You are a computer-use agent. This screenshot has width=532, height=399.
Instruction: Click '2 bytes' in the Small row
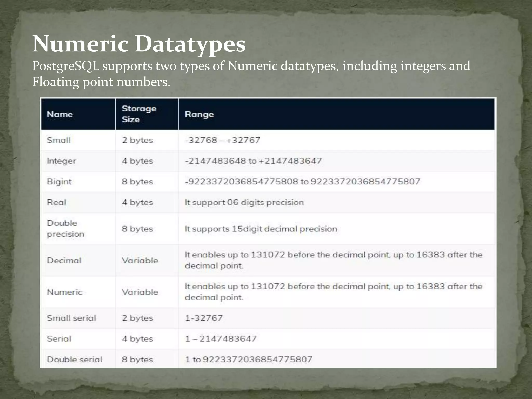137,140
